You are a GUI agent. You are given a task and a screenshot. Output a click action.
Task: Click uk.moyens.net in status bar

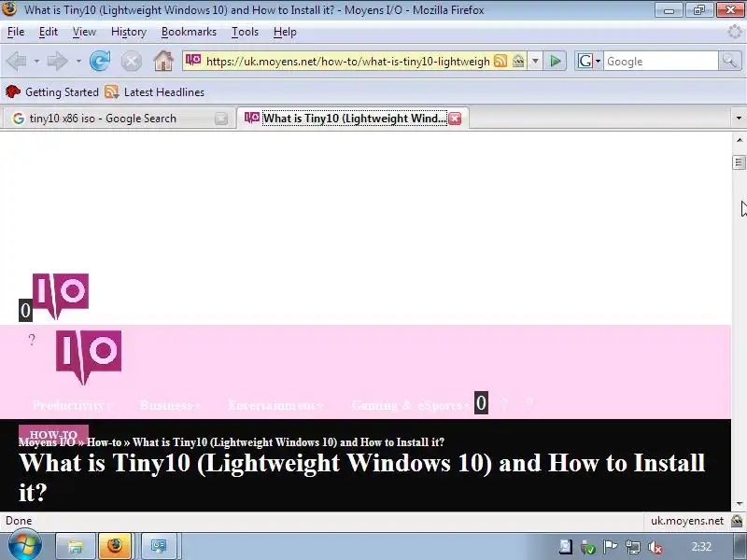pos(687,521)
